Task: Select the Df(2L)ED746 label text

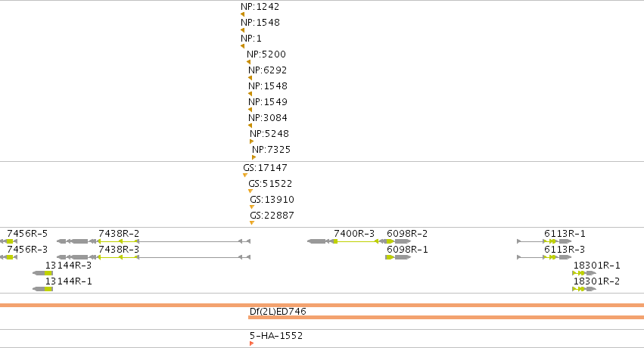Action: coord(278,312)
